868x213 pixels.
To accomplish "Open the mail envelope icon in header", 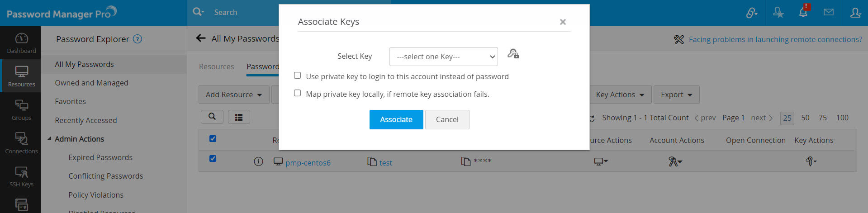I will (x=829, y=13).
